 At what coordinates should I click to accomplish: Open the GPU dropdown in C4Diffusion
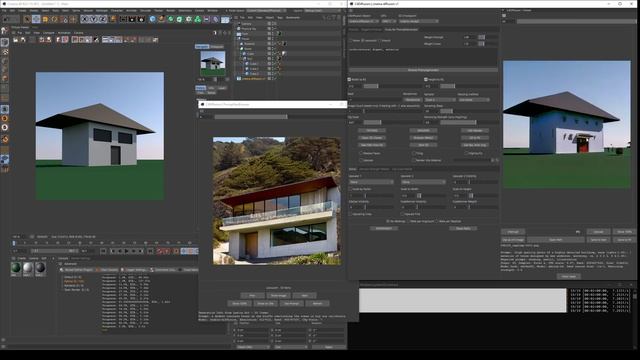[388, 21]
